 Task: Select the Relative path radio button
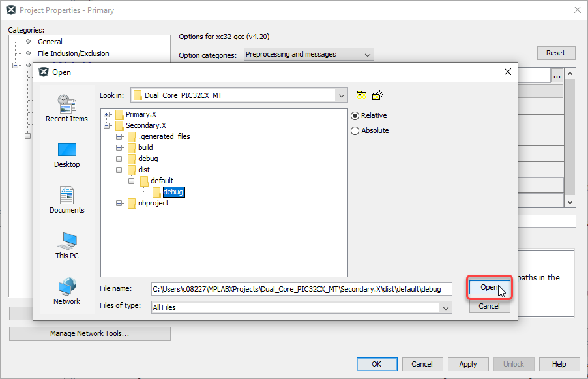(355, 115)
